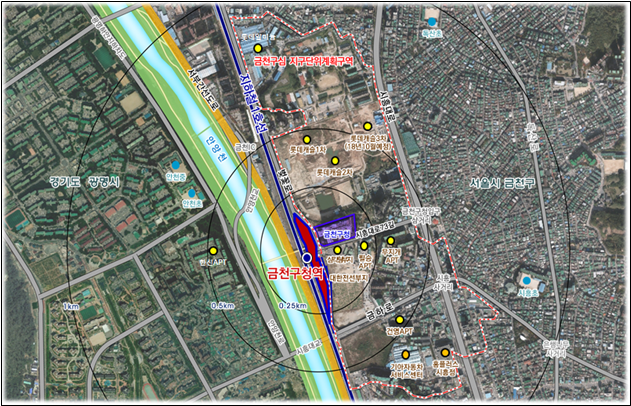The width and height of the screenshot is (631, 406).
Task: Click the blue dot for 독산초 school
Action: click(x=432, y=21)
